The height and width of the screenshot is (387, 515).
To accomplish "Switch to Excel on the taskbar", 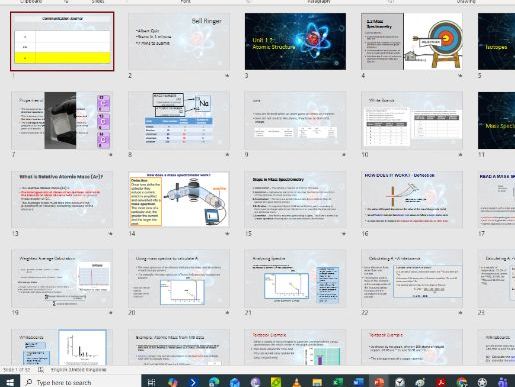I will click(338, 382).
